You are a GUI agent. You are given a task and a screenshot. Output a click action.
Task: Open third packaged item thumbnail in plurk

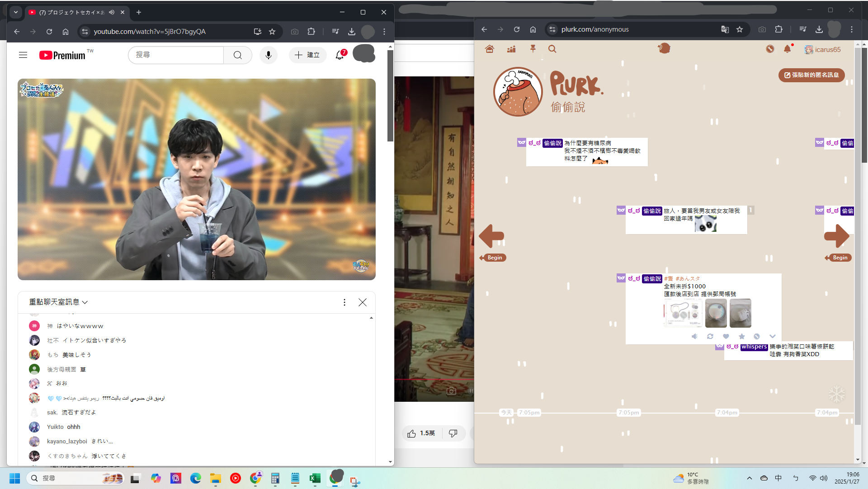coord(741,313)
